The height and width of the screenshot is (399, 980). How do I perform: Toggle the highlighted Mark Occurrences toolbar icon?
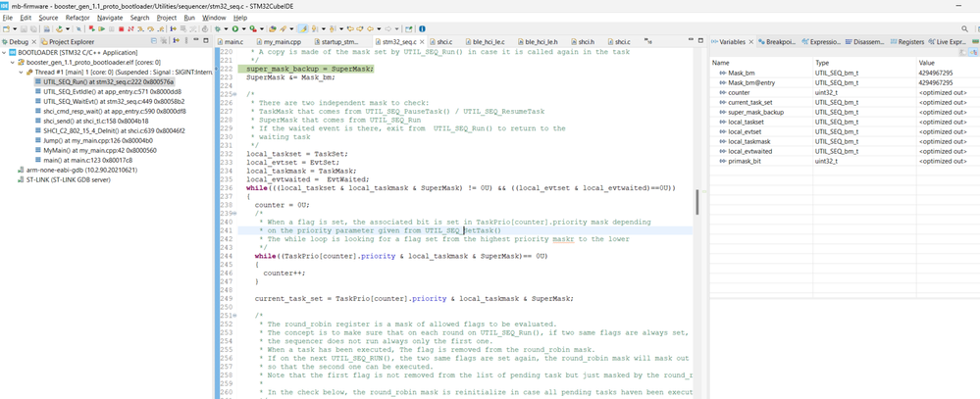pyautogui.click(x=302, y=28)
